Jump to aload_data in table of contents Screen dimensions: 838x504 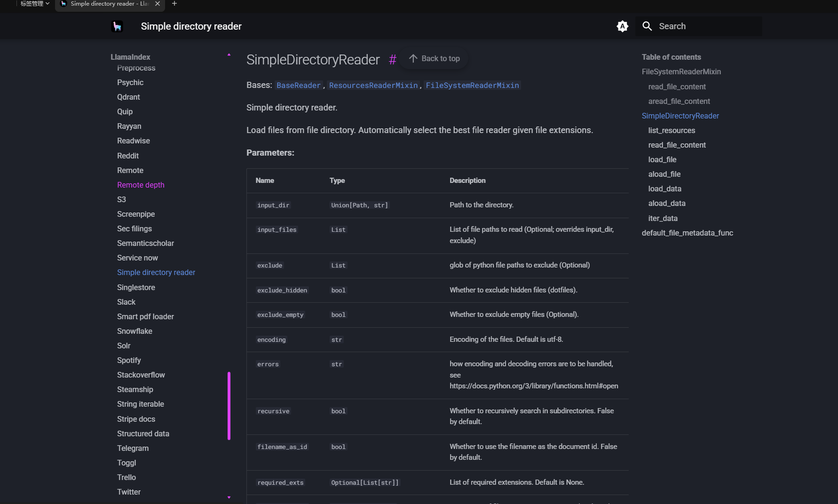coord(667,203)
